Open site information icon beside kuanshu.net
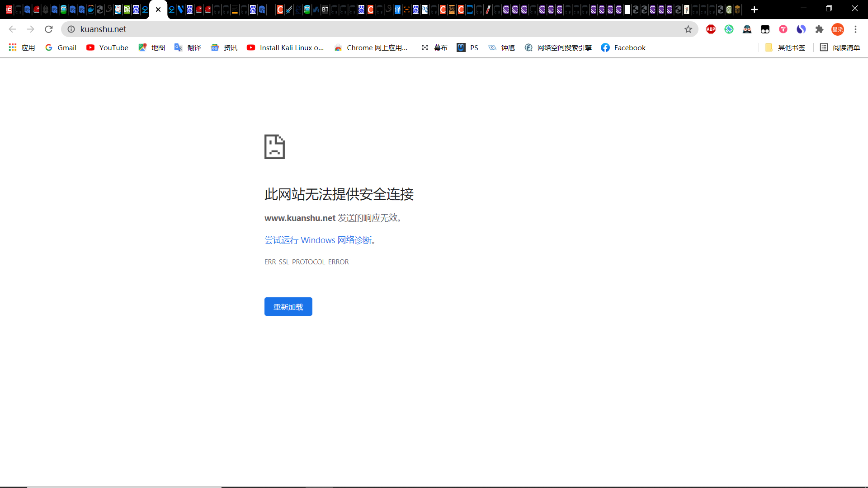Viewport: 868px width, 488px height. pyautogui.click(x=71, y=29)
